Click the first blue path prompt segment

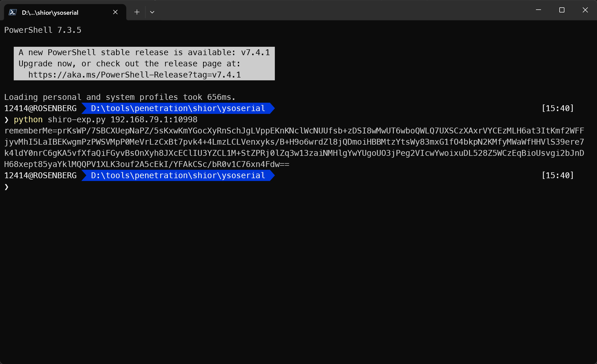(x=178, y=109)
